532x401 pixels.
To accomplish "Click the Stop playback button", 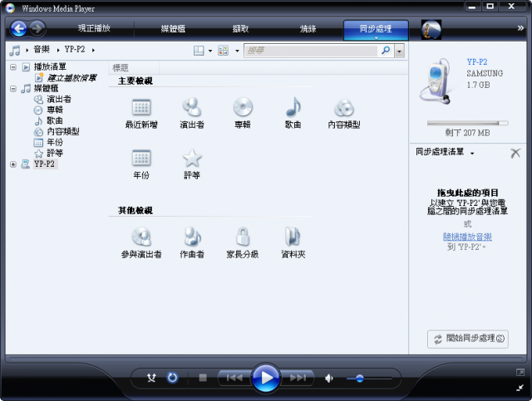I will pos(203,378).
